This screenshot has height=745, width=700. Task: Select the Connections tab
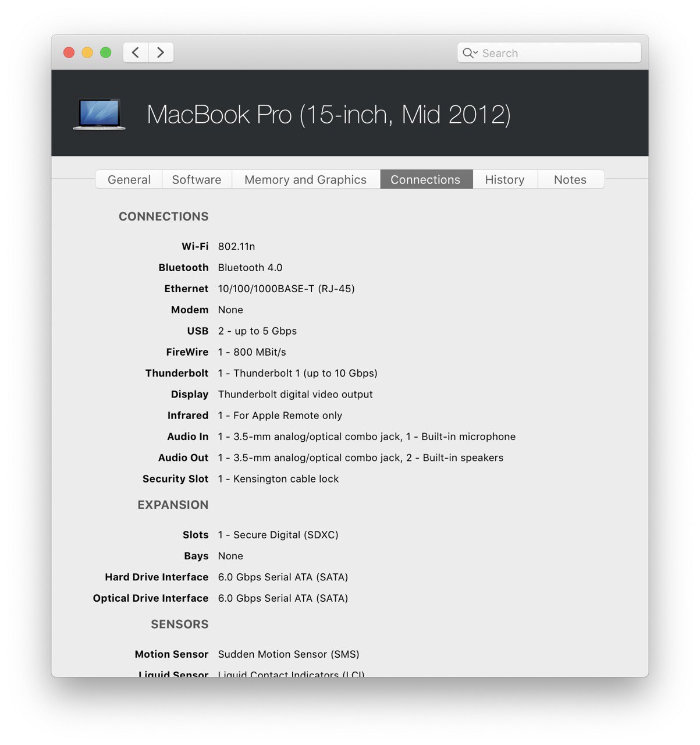[425, 180]
